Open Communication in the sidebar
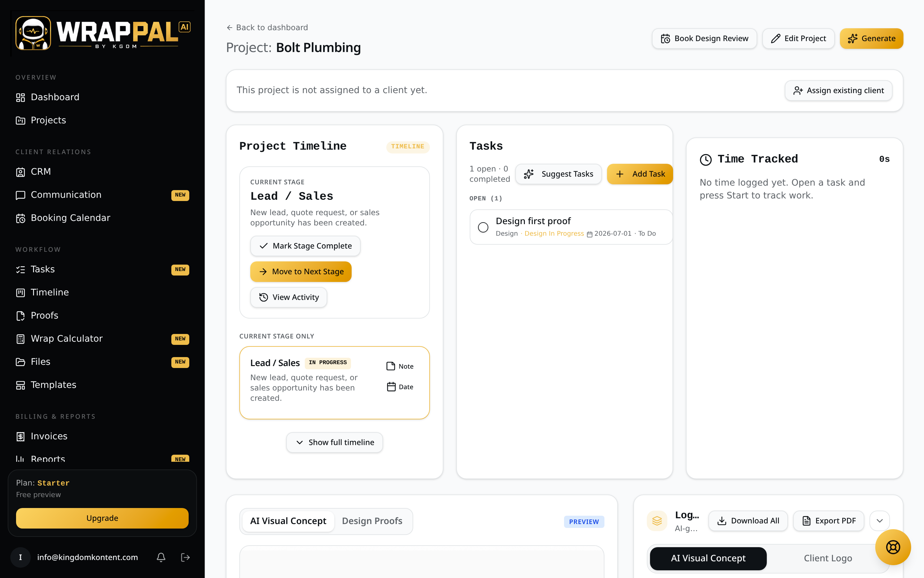This screenshot has width=924, height=578. pyautogui.click(x=102, y=195)
